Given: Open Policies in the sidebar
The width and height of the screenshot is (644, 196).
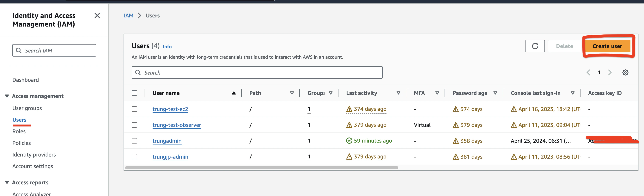Looking at the screenshot, I should click(x=21, y=143).
